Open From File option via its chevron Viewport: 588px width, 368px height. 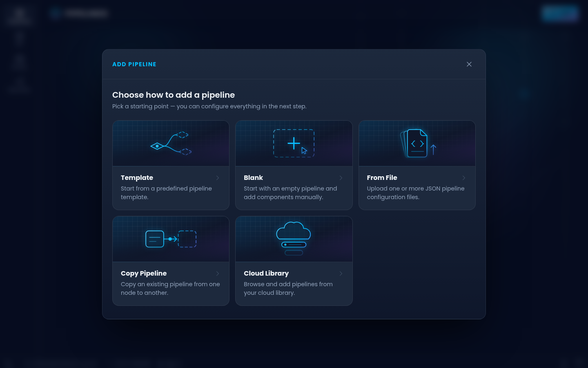coord(464,178)
